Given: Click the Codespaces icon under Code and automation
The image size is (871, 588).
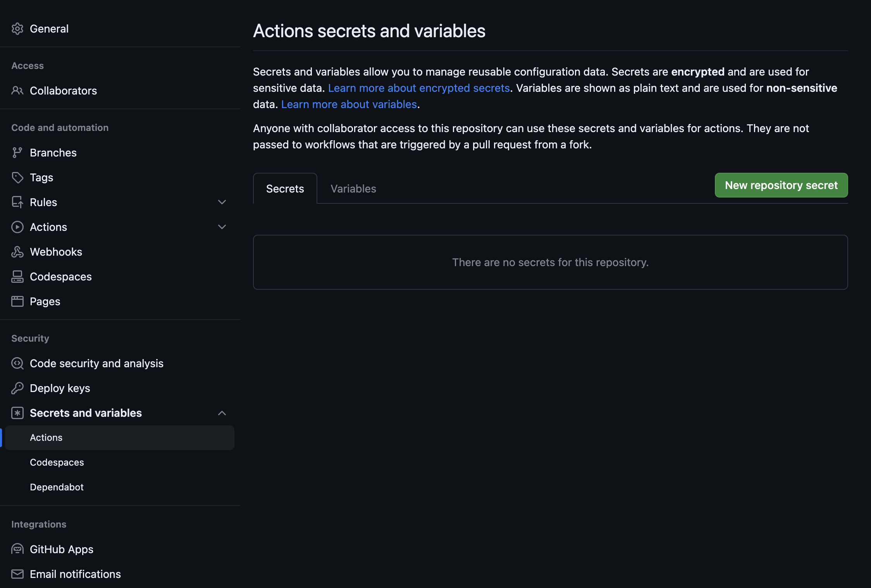Looking at the screenshot, I should click(17, 277).
